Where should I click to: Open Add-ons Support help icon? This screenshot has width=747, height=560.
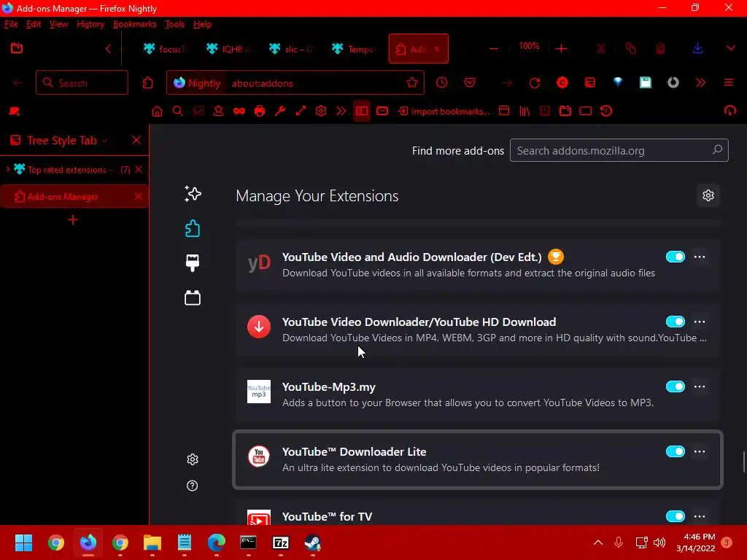click(193, 485)
